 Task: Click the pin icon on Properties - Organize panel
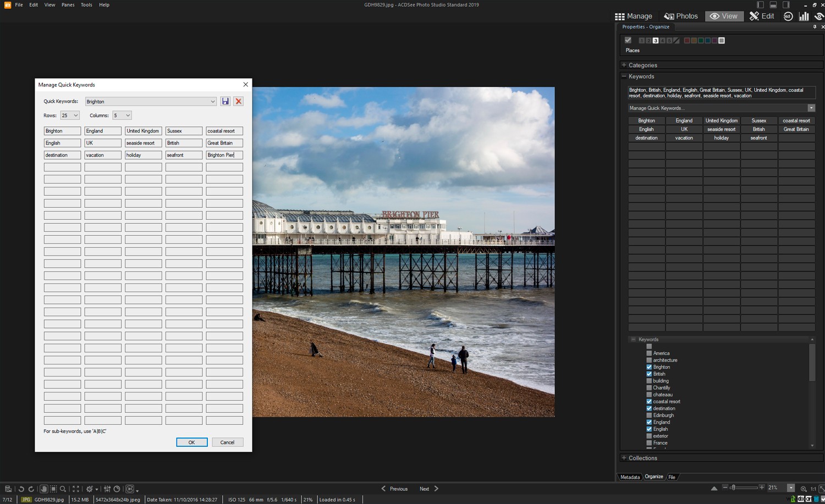815,26
